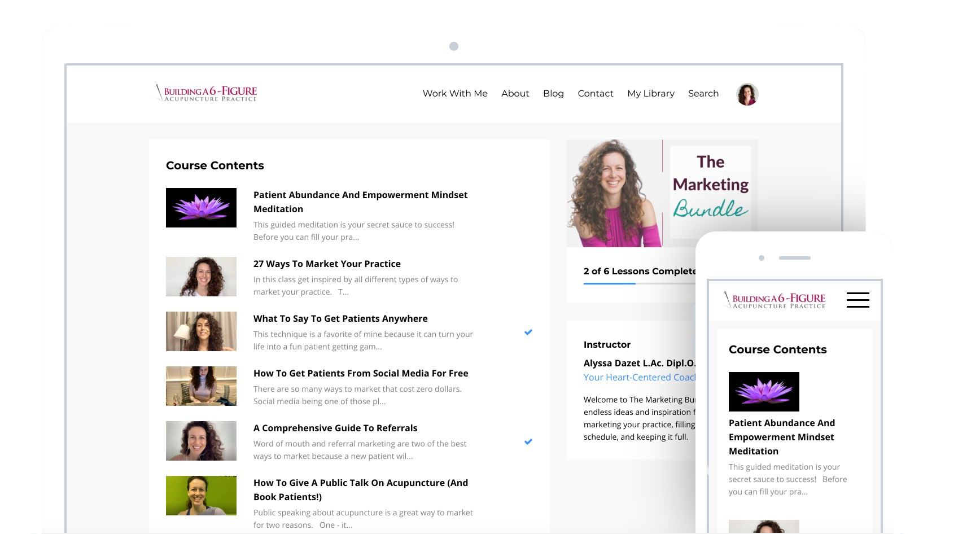Open What To Say To Get Patients Anywhere

[340, 318]
